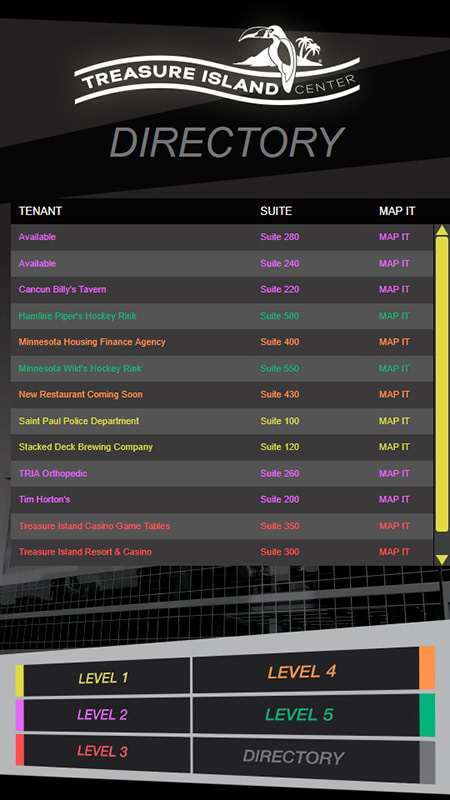
Task: Map Minnesota Housing Finance Agency
Action: tap(394, 342)
